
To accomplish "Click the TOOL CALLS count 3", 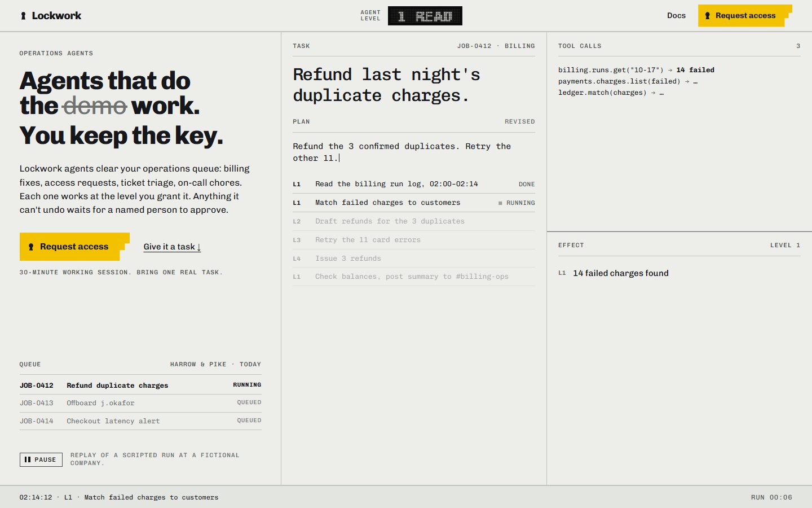I will click(798, 46).
